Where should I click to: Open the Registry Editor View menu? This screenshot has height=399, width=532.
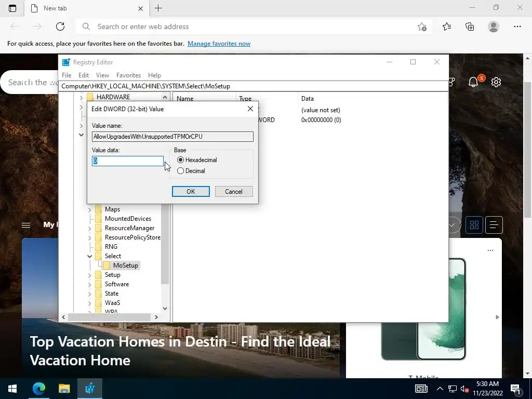coord(102,75)
